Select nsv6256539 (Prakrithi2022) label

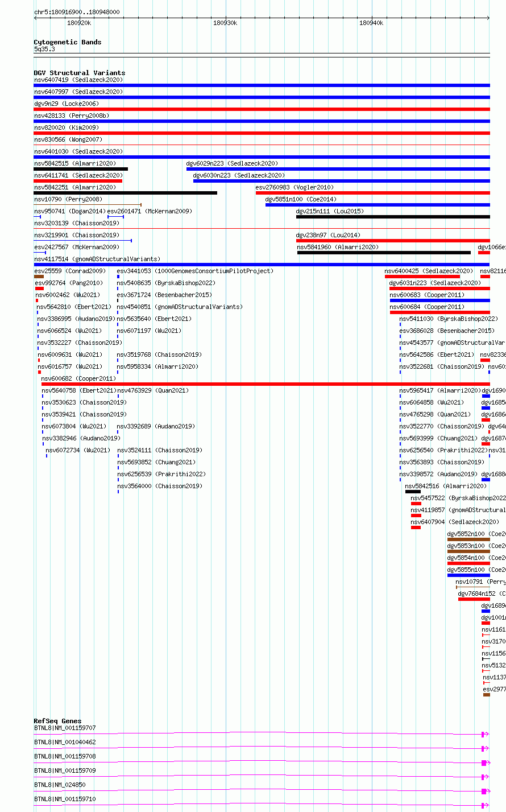(161, 474)
